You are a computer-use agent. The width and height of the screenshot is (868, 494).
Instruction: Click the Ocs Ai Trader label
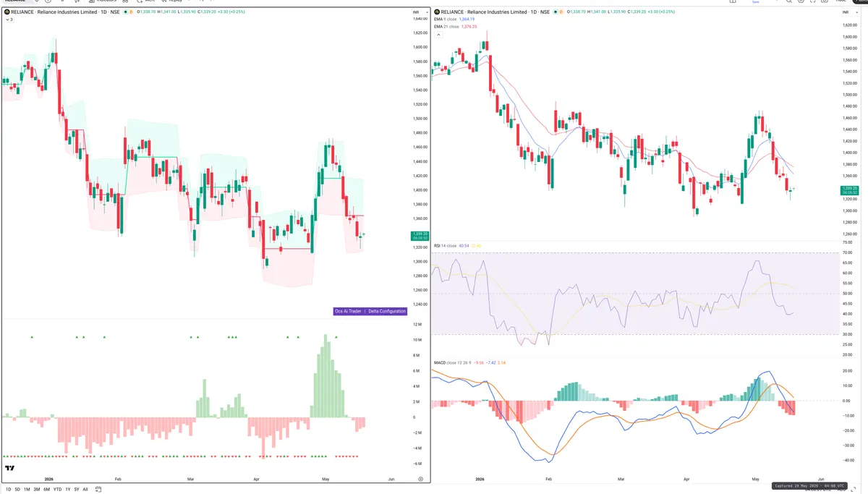coord(348,311)
